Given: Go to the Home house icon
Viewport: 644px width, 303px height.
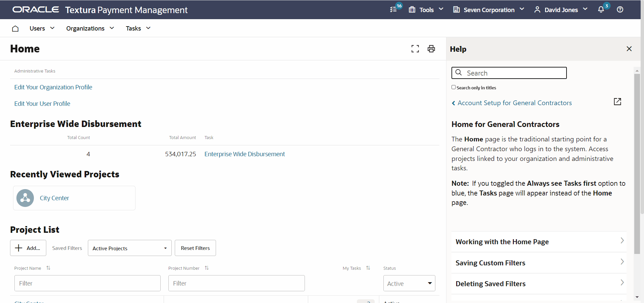Looking at the screenshot, I should pos(15,29).
